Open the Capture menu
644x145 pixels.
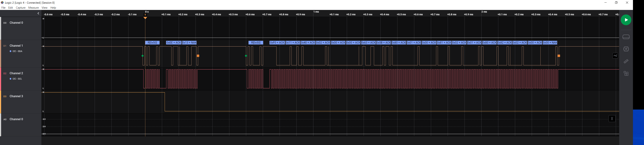coord(20,8)
